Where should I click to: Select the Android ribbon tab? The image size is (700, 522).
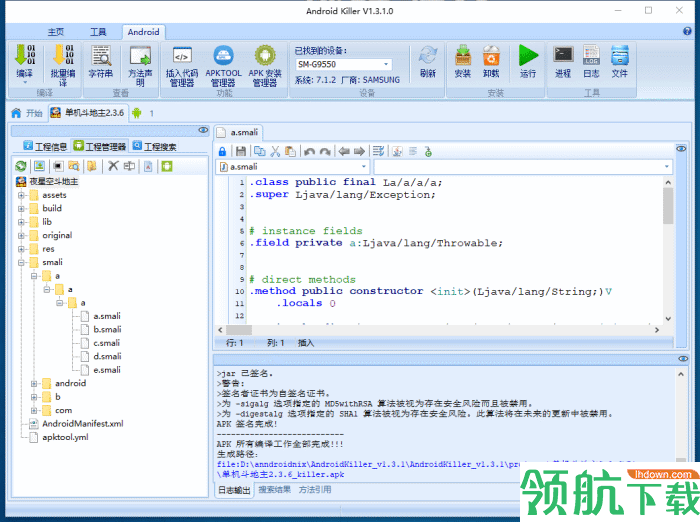[143, 32]
